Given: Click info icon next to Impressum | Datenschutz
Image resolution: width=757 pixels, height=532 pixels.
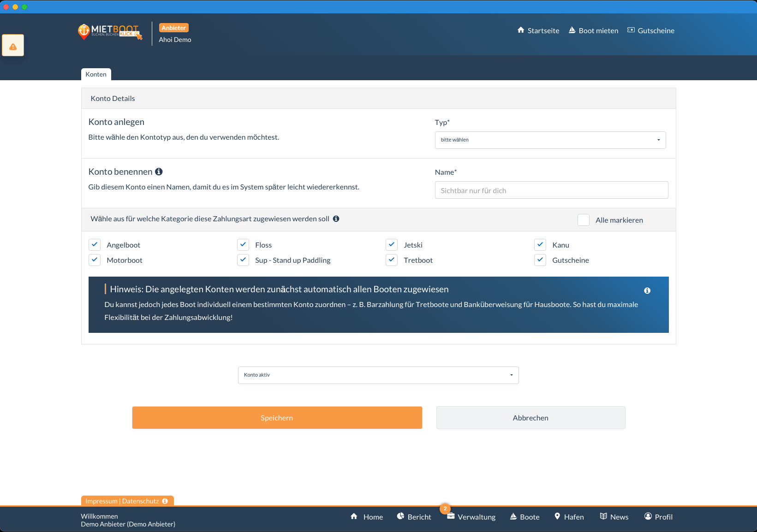Looking at the screenshot, I should [165, 501].
